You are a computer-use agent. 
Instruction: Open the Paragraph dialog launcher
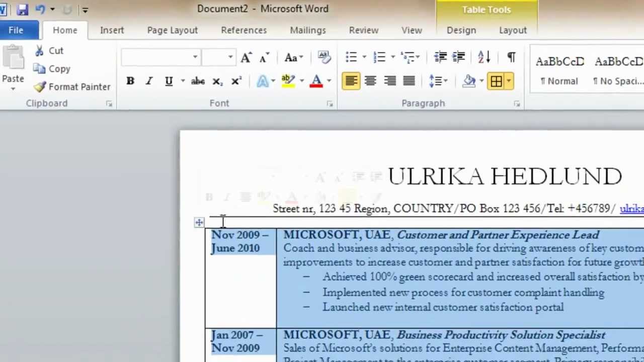pos(517,104)
